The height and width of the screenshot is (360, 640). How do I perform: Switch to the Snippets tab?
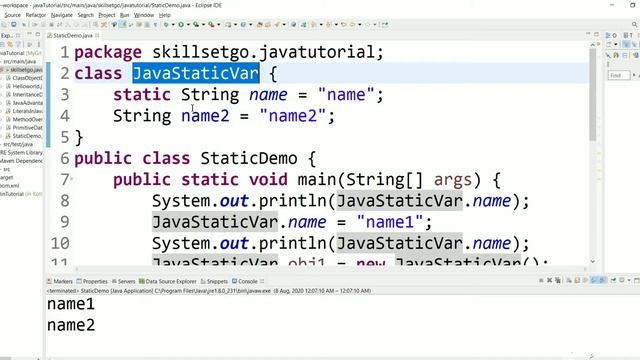[214, 281]
